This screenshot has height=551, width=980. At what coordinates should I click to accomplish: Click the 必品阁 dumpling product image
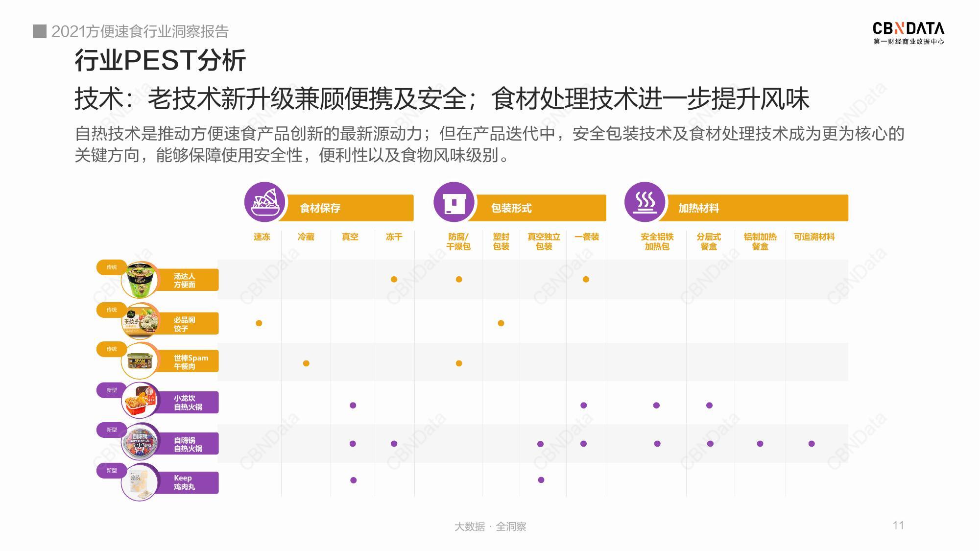tap(141, 321)
